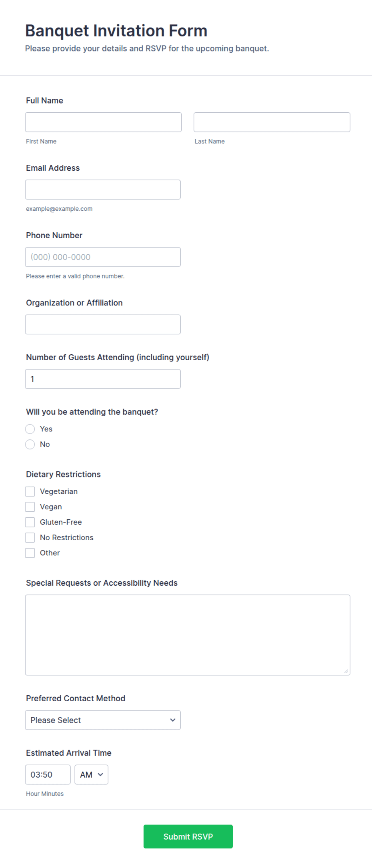
Task: Check the Vegetarian dietary option
Action: click(x=30, y=491)
